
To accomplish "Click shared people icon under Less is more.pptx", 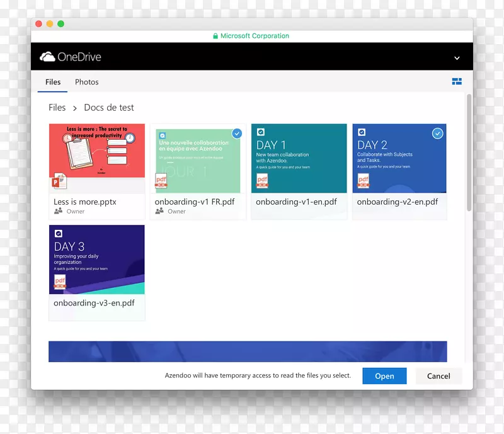I will (58, 211).
